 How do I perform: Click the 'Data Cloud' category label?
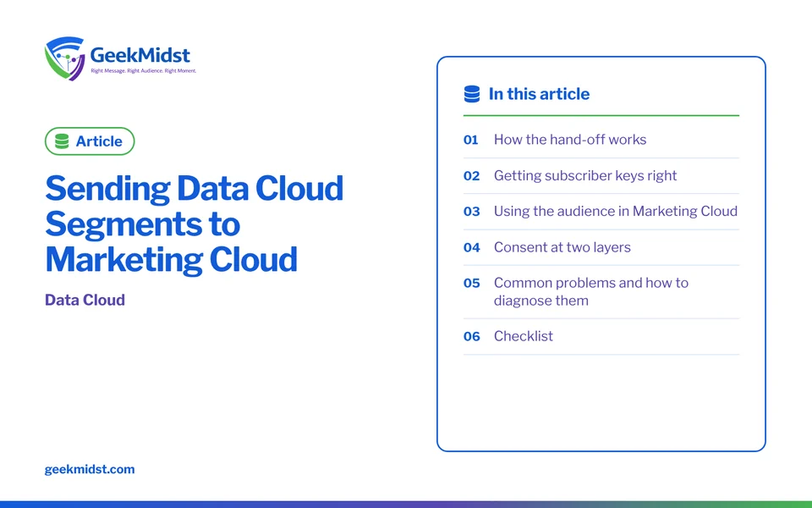[x=85, y=300]
